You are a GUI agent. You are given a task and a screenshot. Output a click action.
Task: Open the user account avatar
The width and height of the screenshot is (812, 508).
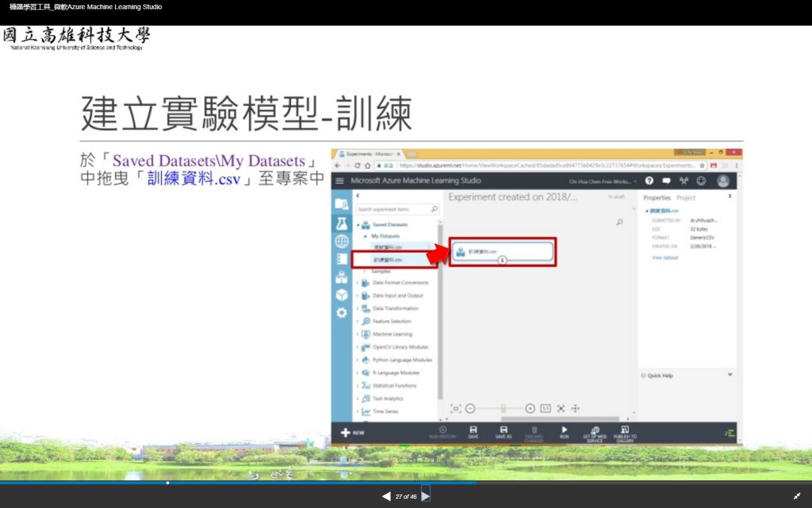(x=723, y=181)
